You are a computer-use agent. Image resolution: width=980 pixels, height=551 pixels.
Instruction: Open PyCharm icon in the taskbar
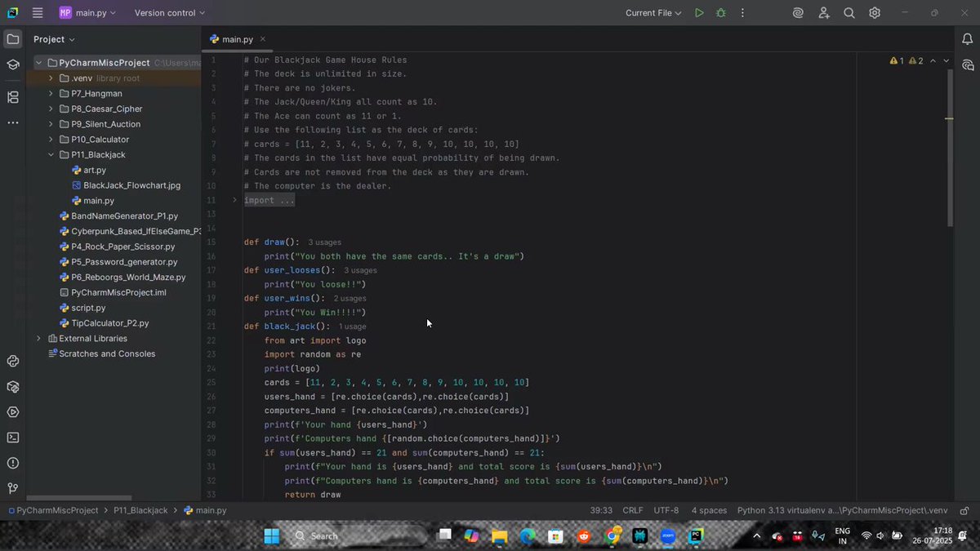[x=696, y=536]
